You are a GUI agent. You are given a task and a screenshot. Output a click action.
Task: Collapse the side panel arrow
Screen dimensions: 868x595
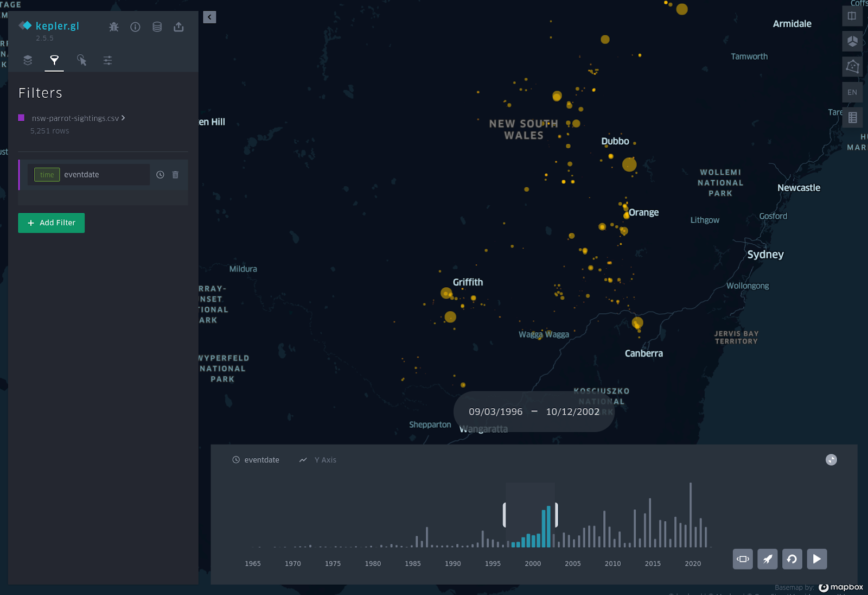tap(209, 17)
